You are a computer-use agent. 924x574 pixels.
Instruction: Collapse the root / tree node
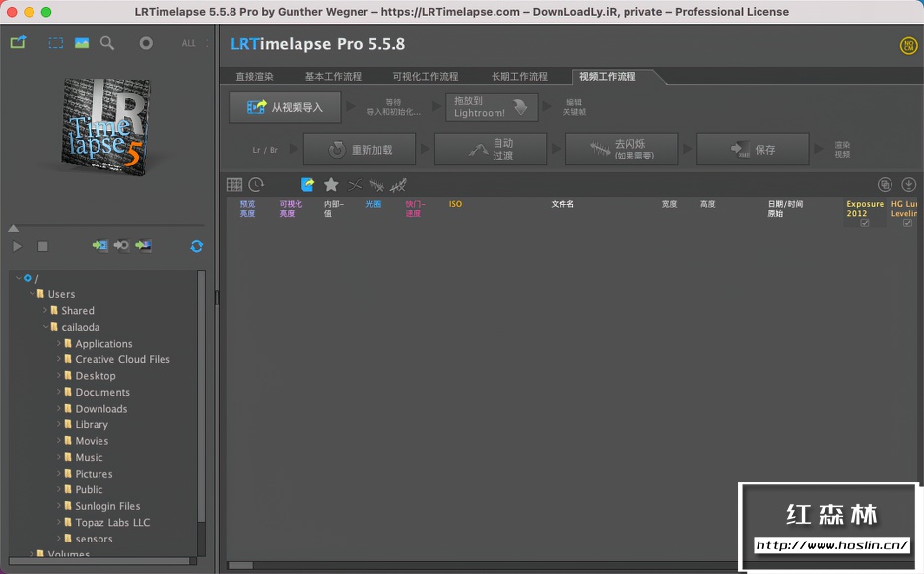[19, 278]
